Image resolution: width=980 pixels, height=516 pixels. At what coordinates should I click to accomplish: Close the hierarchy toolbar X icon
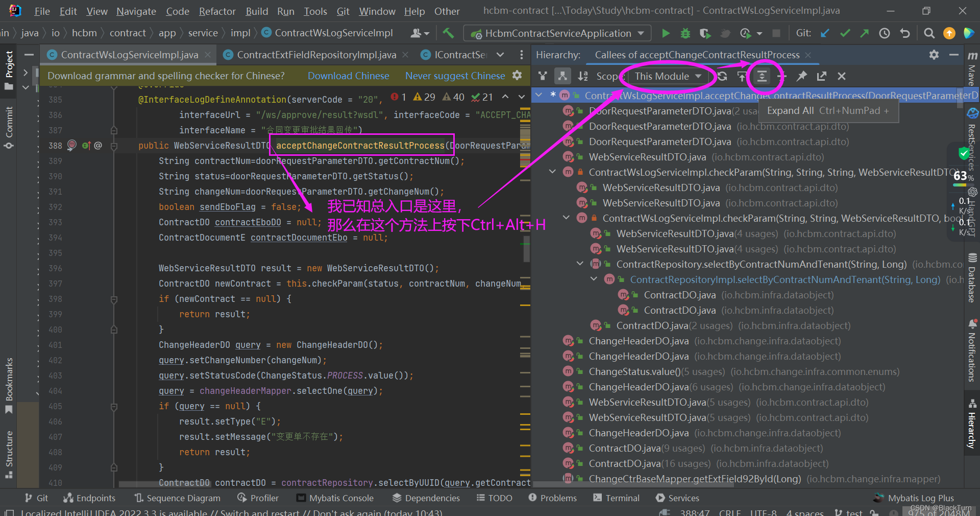click(842, 76)
